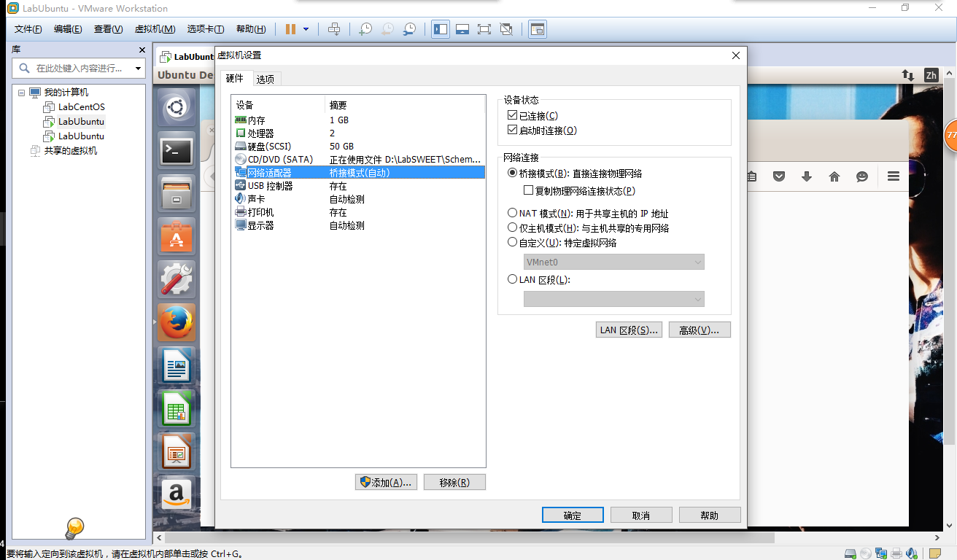Launch Firefox from the Ubuntu launcher
The width and height of the screenshot is (957, 560).
tap(176, 322)
